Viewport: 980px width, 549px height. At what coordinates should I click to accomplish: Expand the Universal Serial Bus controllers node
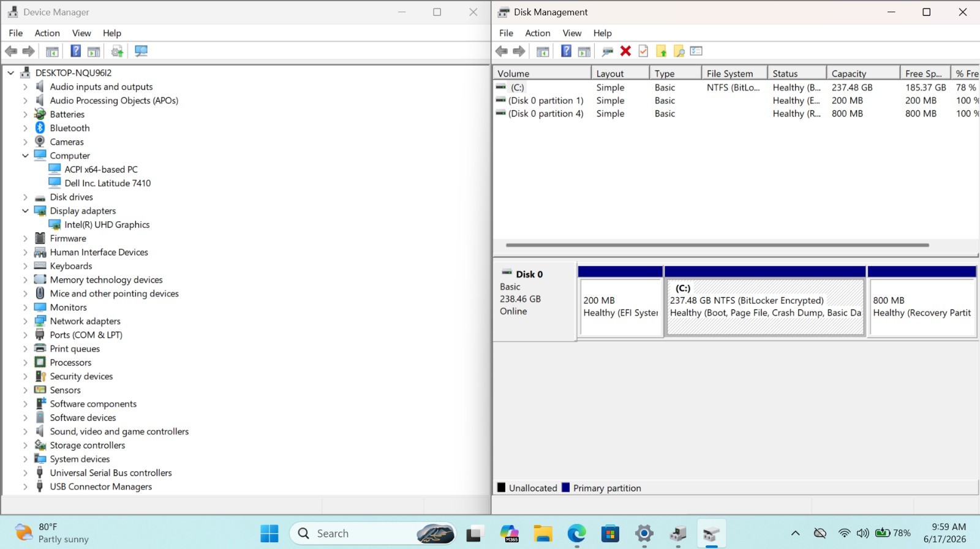[25, 473]
